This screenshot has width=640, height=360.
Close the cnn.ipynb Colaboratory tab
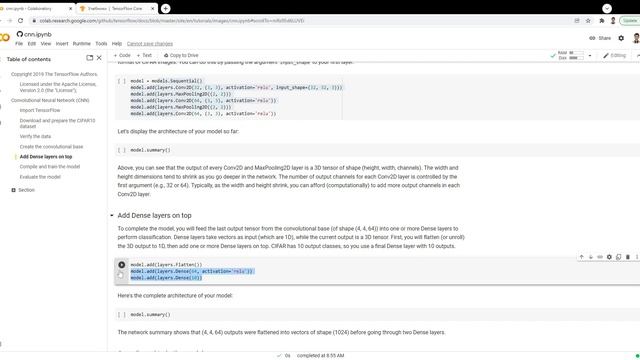pos(70,9)
